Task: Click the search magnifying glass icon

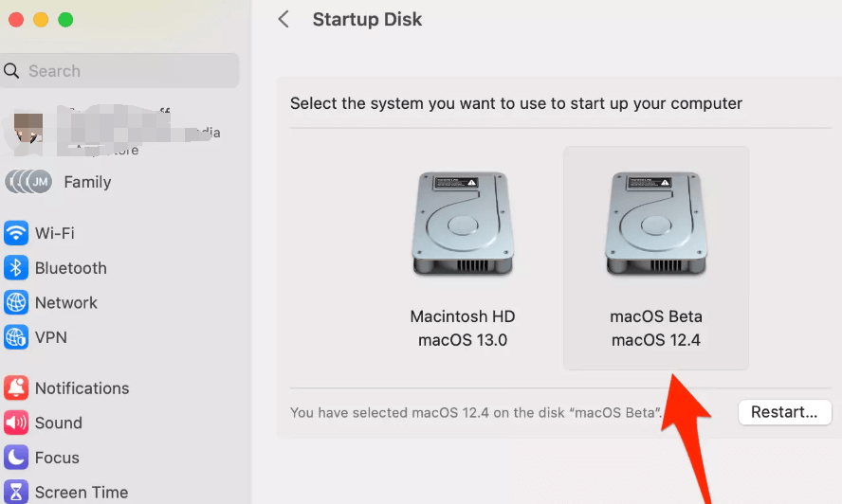Action: [x=12, y=71]
